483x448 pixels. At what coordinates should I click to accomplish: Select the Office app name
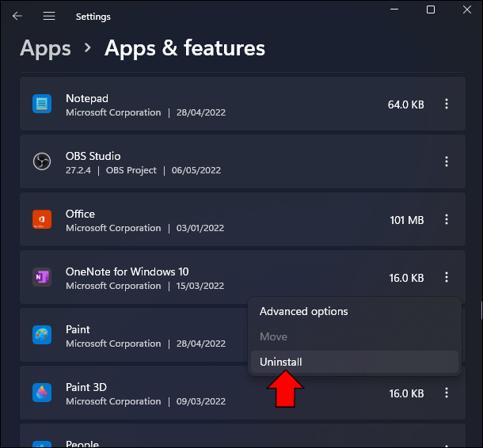coord(80,214)
